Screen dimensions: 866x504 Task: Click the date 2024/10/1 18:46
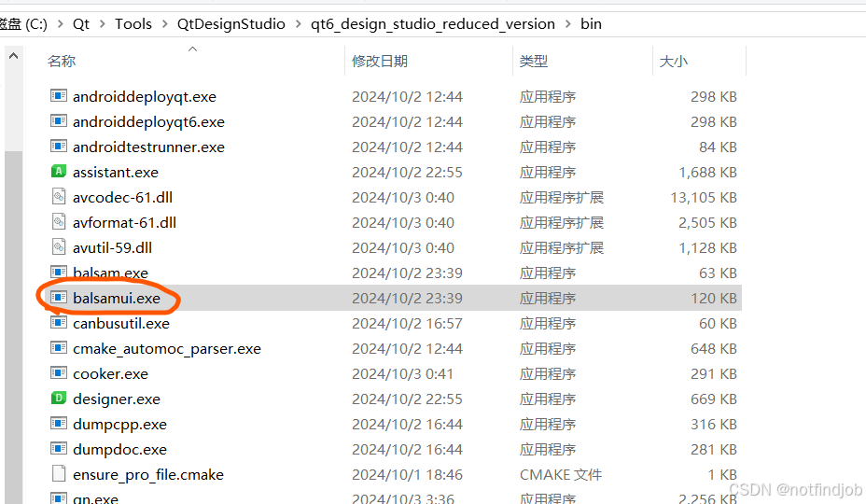(x=407, y=475)
